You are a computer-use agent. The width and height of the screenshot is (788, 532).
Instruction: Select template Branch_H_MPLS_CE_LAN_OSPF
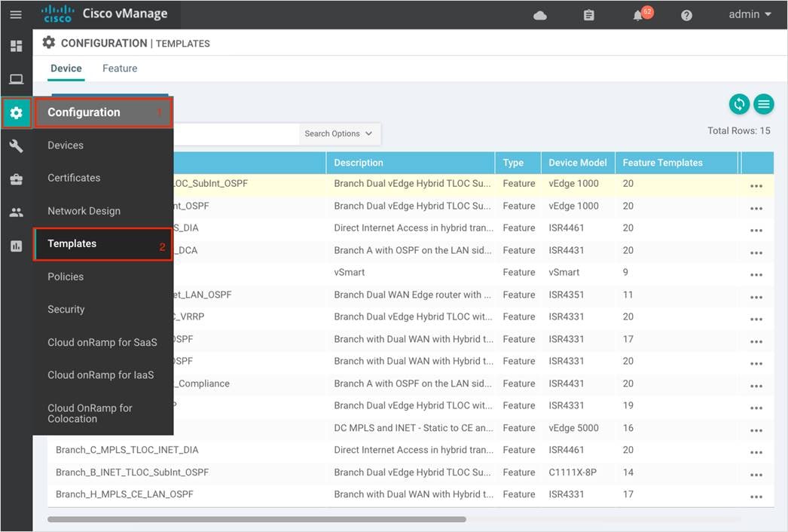[x=124, y=494]
